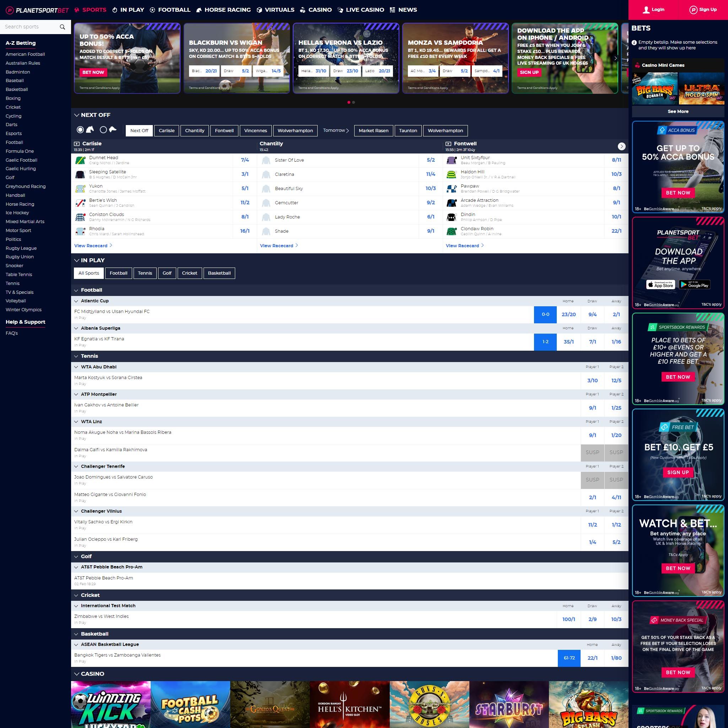The height and width of the screenshot is (728, 728).
Task: Open the Carlisle live stream icon
Action: coord(77,144)
